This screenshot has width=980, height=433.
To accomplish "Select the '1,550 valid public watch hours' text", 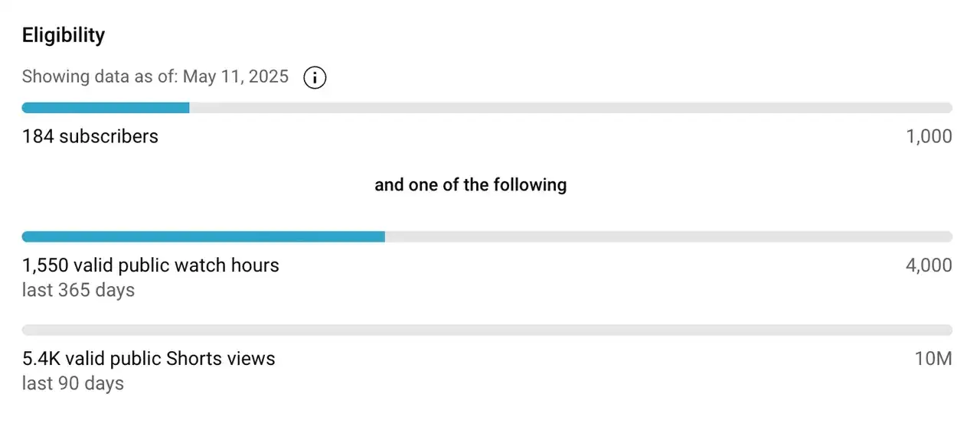I will point(151,265).
